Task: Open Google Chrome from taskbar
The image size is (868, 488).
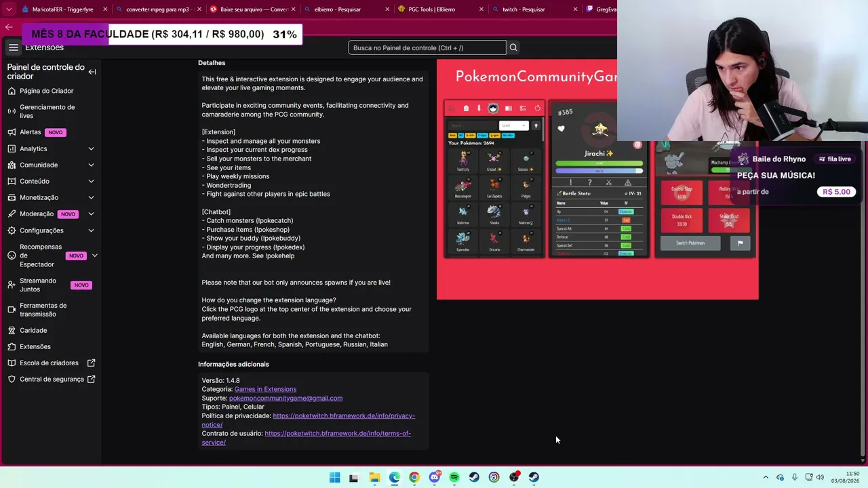Action: point(414,477)
